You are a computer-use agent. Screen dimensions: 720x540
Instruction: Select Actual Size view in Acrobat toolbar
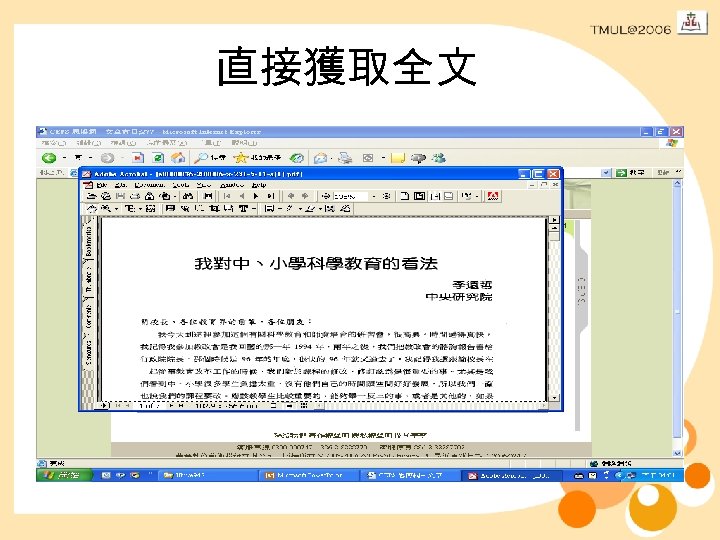pyautogui.click(x=405, y=196)
